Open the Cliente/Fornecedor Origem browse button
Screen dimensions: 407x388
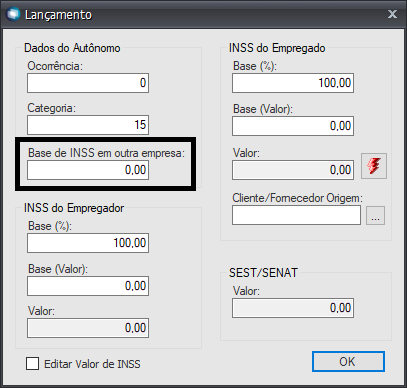click(x=375, y=215)
